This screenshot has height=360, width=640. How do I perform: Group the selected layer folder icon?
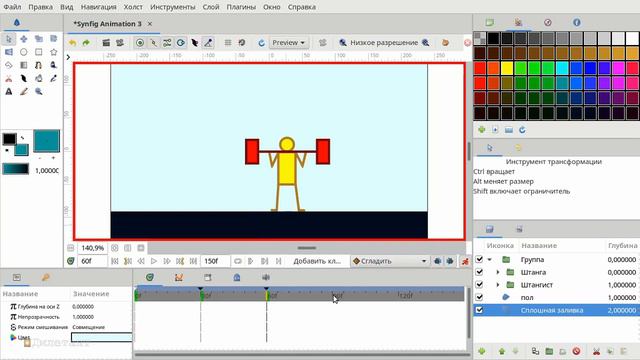[x=549, y=351]
